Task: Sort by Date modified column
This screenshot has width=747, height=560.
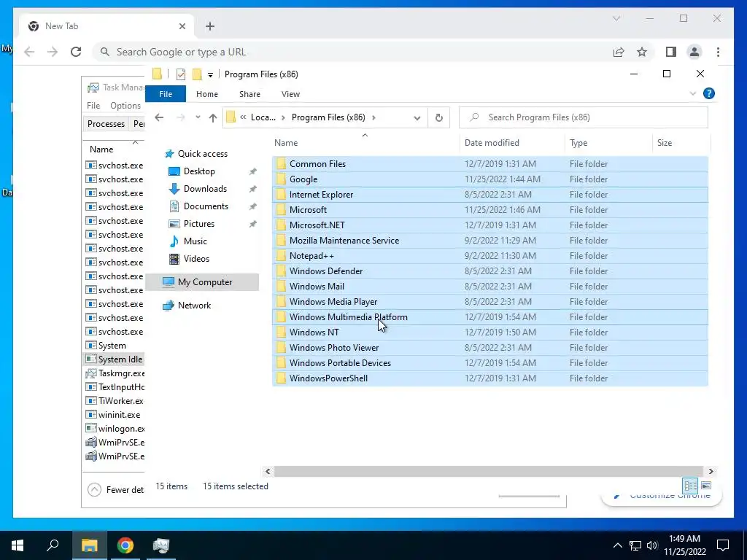Action: click(x=512, y=142)
